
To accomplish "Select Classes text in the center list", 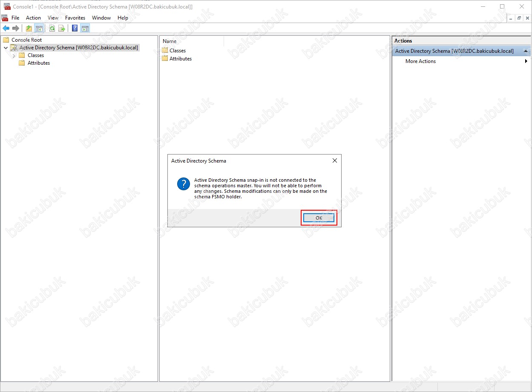I will coord(178,50).
